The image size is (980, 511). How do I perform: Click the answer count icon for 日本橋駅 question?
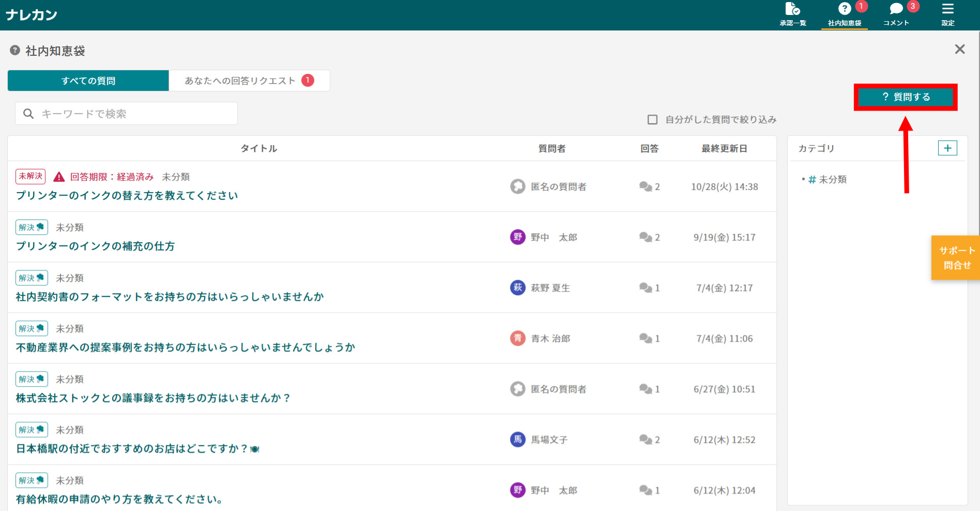[645, 439]
